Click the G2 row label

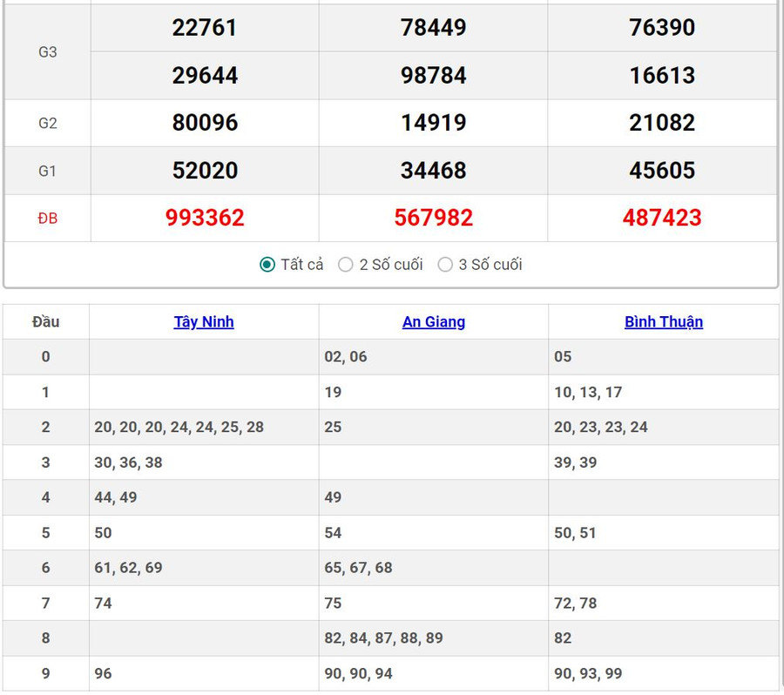point(48,124)
